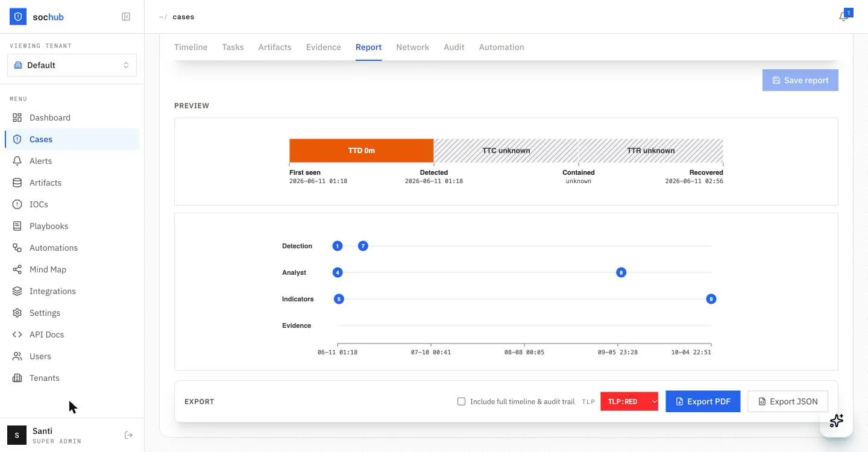Click the TTC unknown hatched segment

tap(506, 151)
